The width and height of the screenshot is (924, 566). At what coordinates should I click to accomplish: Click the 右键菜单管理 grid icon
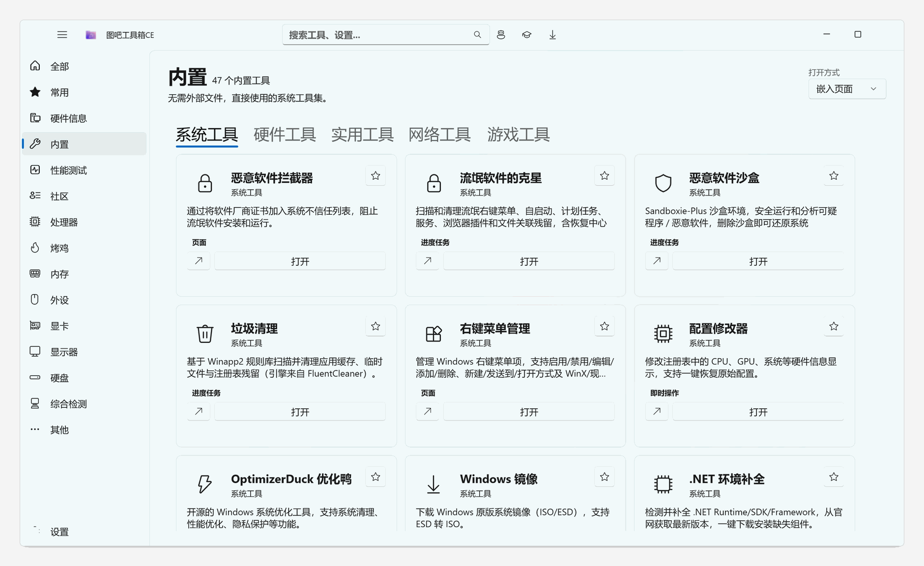(434, 334)
